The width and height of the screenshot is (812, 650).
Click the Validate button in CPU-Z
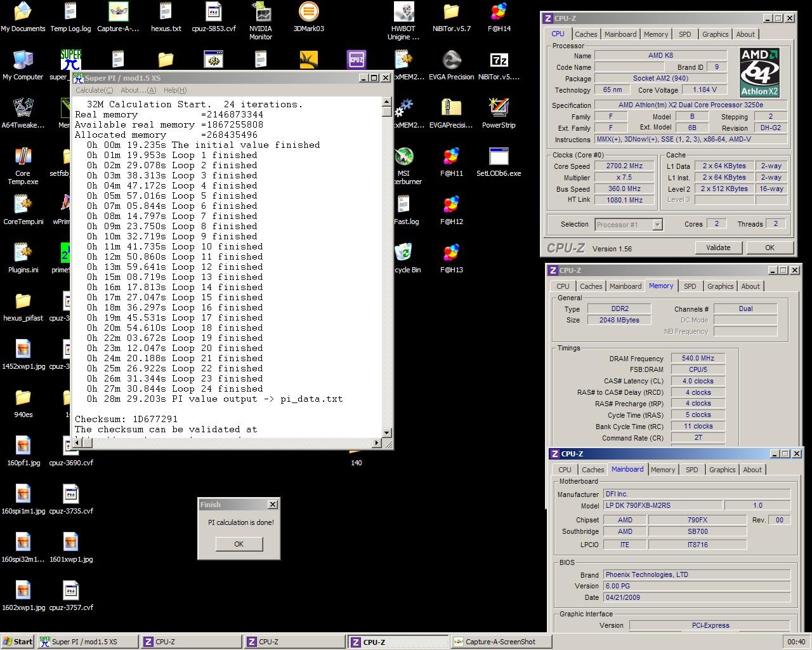[x=718, y=248]
